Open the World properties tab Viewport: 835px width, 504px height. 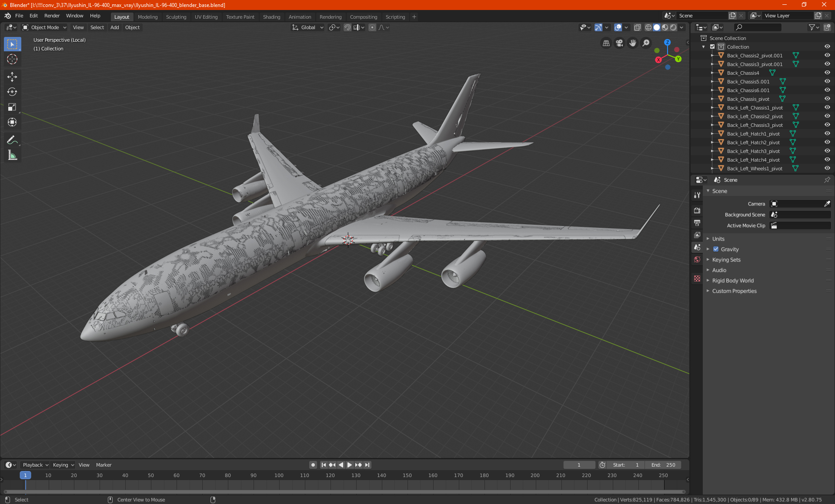(x=697, y=259)
